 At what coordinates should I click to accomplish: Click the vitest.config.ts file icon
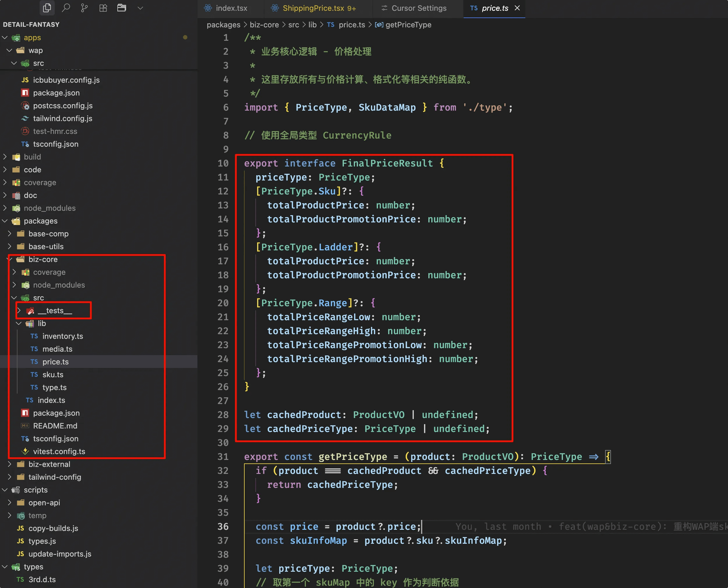[25, 451]
